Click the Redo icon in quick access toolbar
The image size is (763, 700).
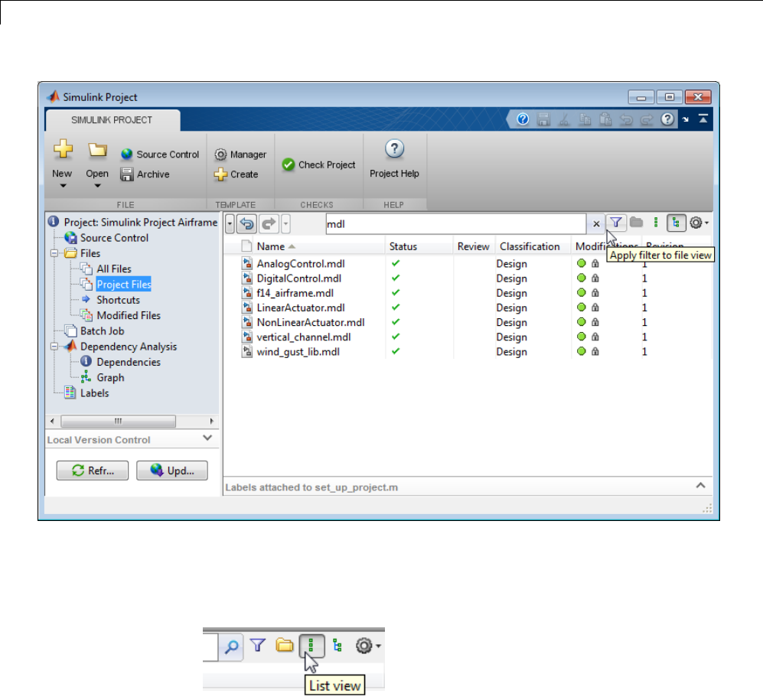click(x=647, y=119)
